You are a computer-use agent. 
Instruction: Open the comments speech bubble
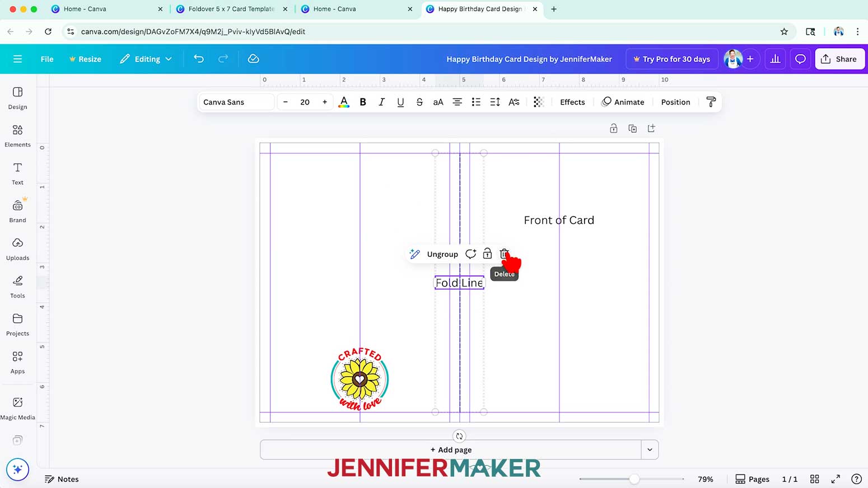pos(800,59)
